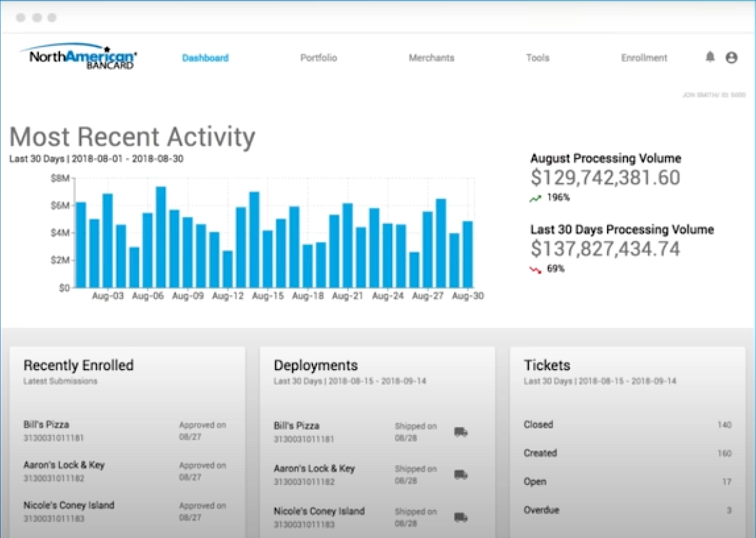Click the Open tickets row

click(628, 482)
